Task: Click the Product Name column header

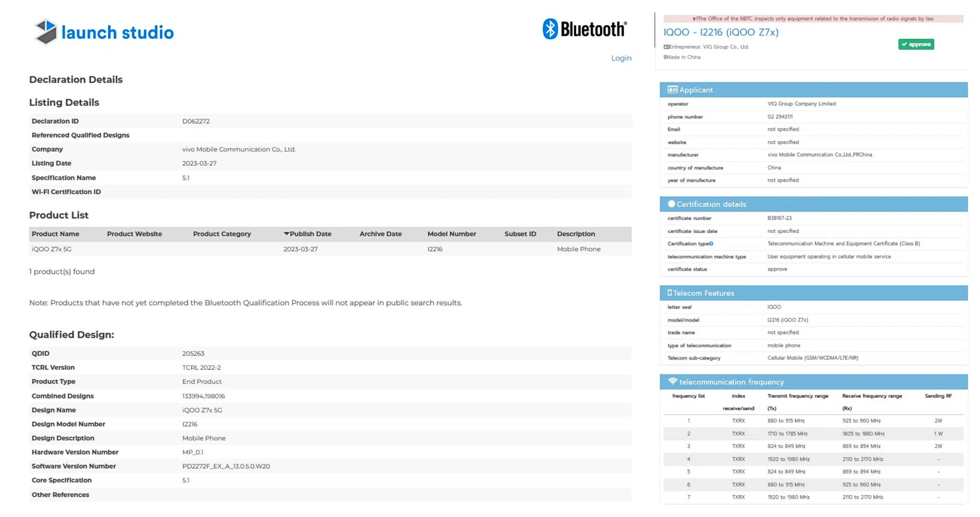Action: pyautogui.click(x=55, y=234)
